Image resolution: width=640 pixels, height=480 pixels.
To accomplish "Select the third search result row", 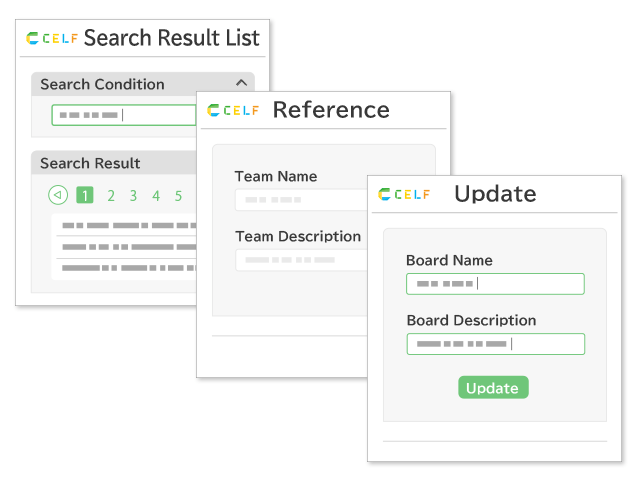I will [x=125, y=268].
